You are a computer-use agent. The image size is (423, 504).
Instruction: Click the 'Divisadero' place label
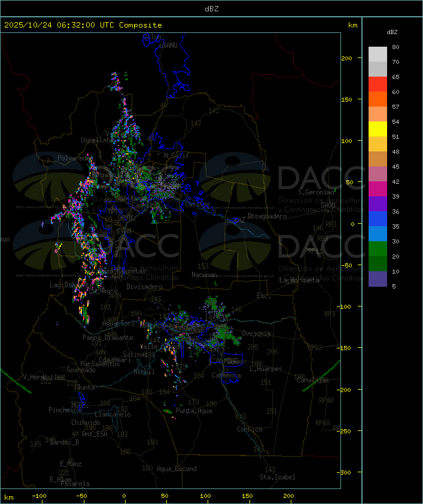[144, 287]
